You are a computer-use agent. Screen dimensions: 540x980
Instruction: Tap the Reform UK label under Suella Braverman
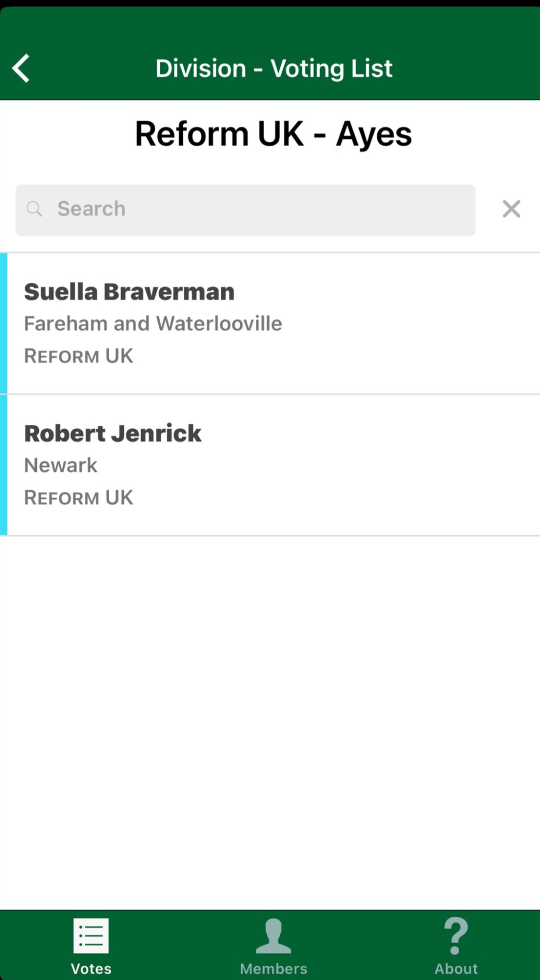click(78, 356)
